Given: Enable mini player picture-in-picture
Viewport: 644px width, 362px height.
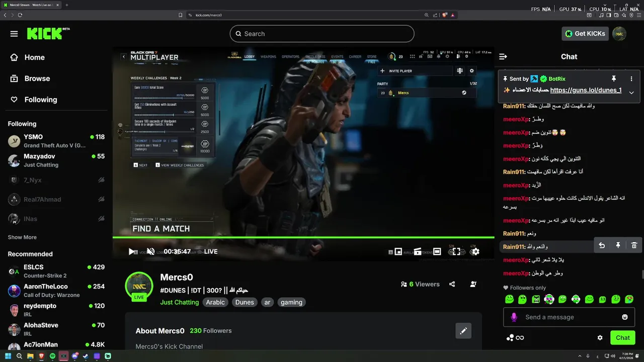Looking at the screenshot, I should tap(398, 251).
